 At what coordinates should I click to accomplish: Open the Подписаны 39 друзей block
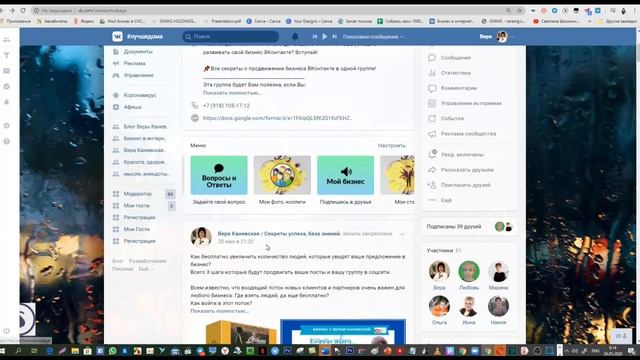(469, 227)
